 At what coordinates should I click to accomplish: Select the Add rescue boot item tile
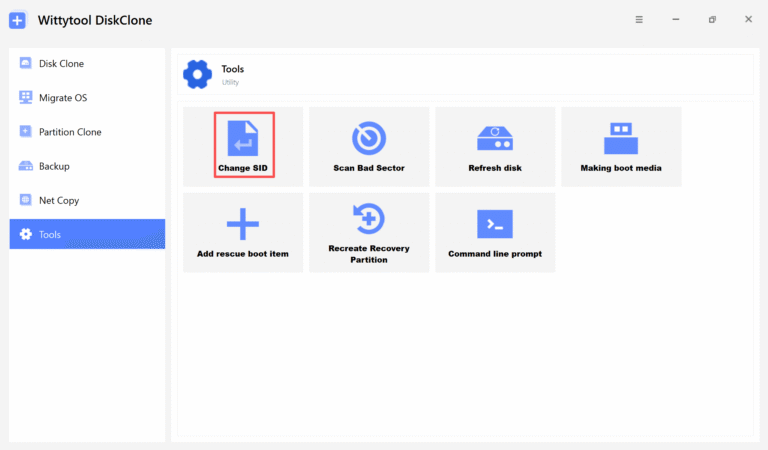[x=243, y=232]
